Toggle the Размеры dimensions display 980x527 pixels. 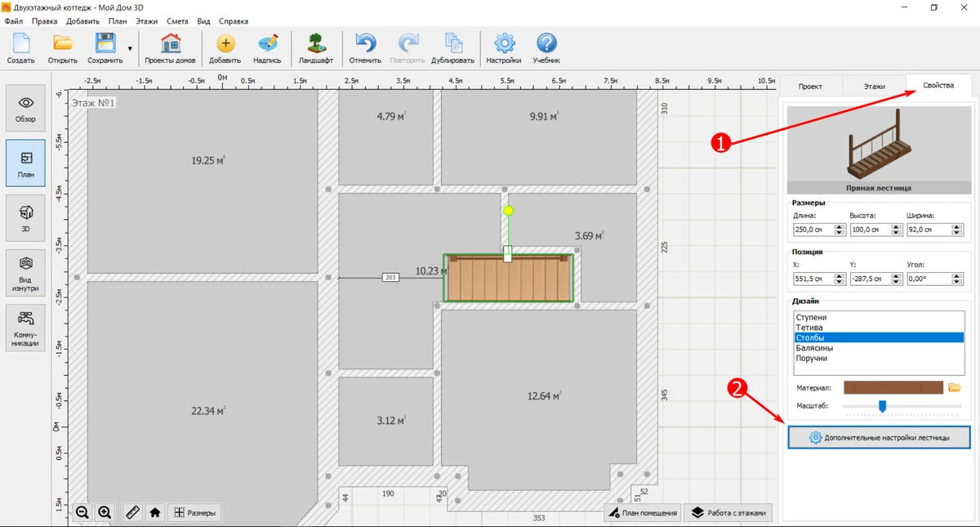click(x=194, y=513)
